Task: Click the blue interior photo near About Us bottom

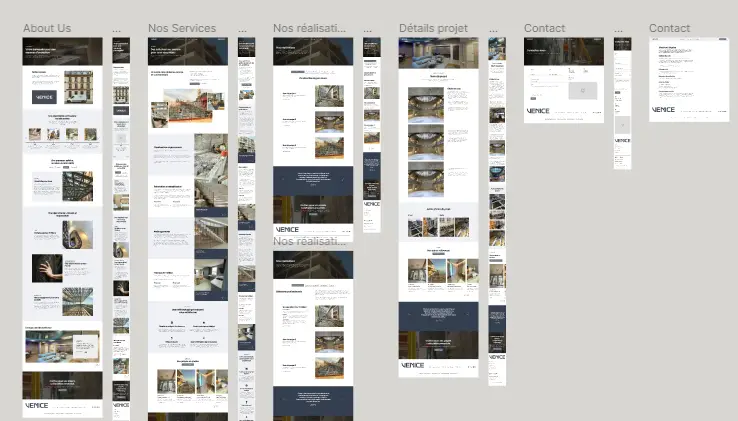Action: pyautogui.click(x=62, y=346)
